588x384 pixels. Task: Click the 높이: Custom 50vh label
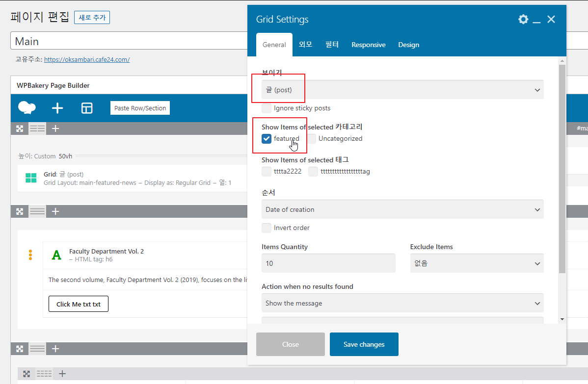tap(45, 156)
